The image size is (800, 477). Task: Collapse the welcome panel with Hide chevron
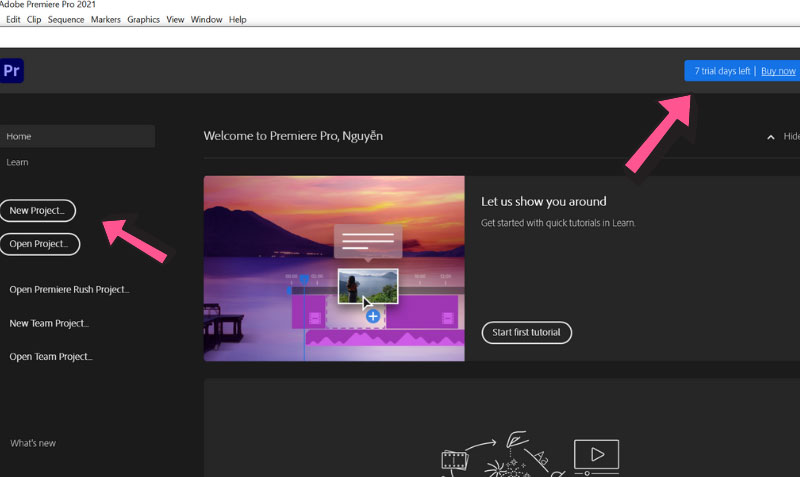(x=771, y=136)
